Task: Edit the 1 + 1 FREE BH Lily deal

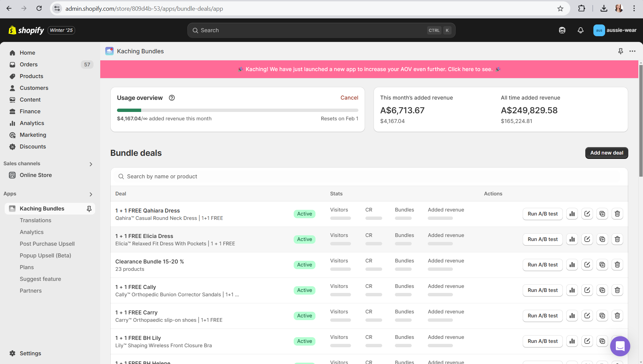Action: (x=587, y=341)
